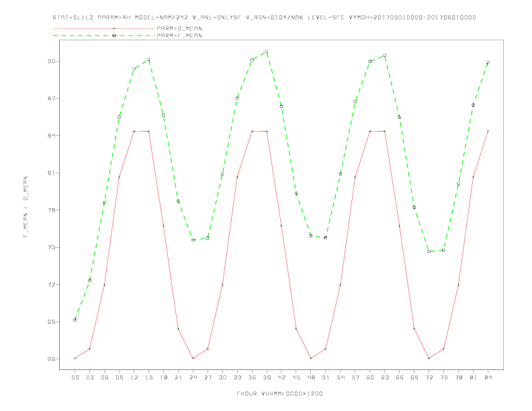532x411 pixels.
Task: Select green F_MEAN marker at hour 15
Action: pyautogui.click(x=148, y=60)
